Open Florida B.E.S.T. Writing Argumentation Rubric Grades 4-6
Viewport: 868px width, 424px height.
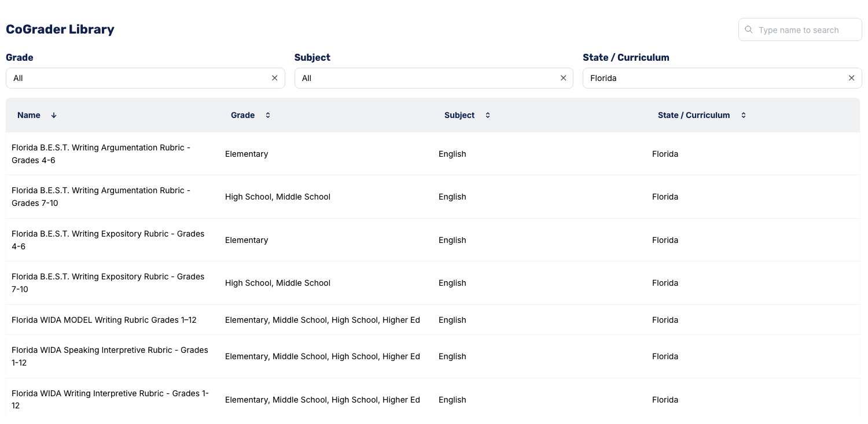tap(101, 153)
